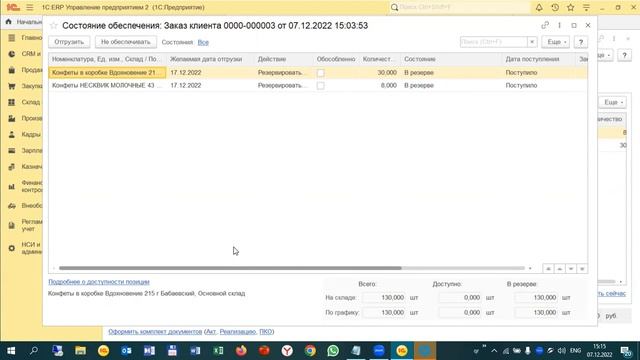Open the Warehouse section grid icon
This screenshot has width=640, height=360.
click(12, 102)
